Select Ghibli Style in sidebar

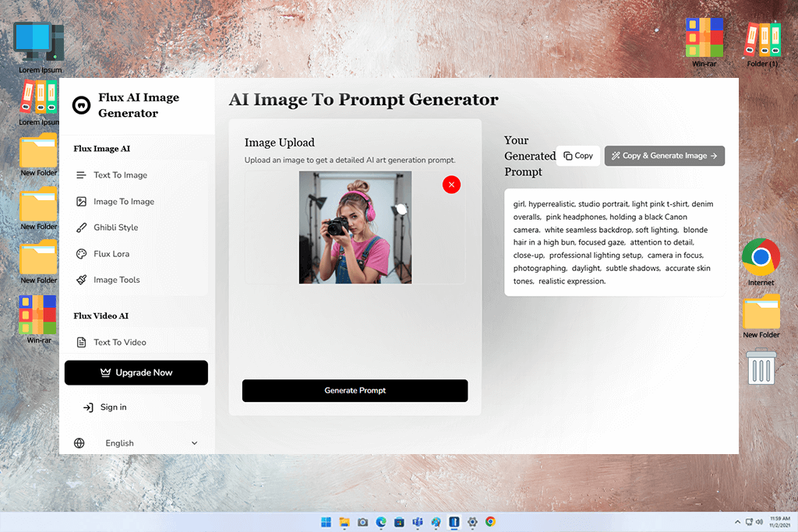point(115,227)
